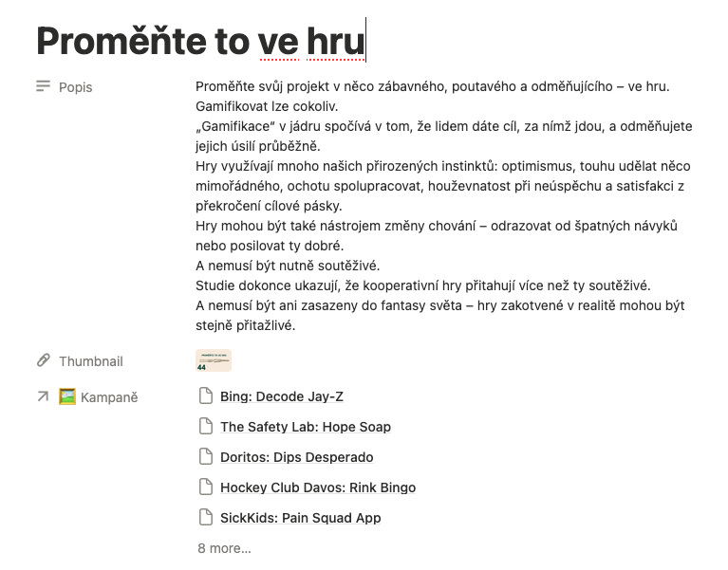This screenshot has height=570, width=728.
Task: Open the Bing: Decode Jay-Z page
Action: pos(282,396)
